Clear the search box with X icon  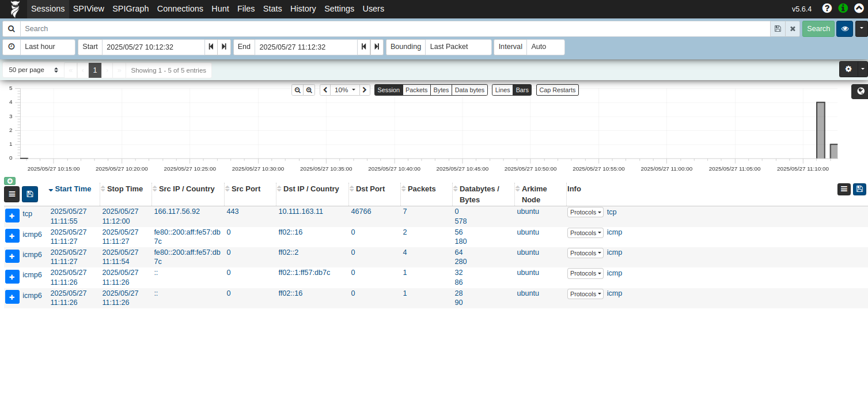coord(793,29)
